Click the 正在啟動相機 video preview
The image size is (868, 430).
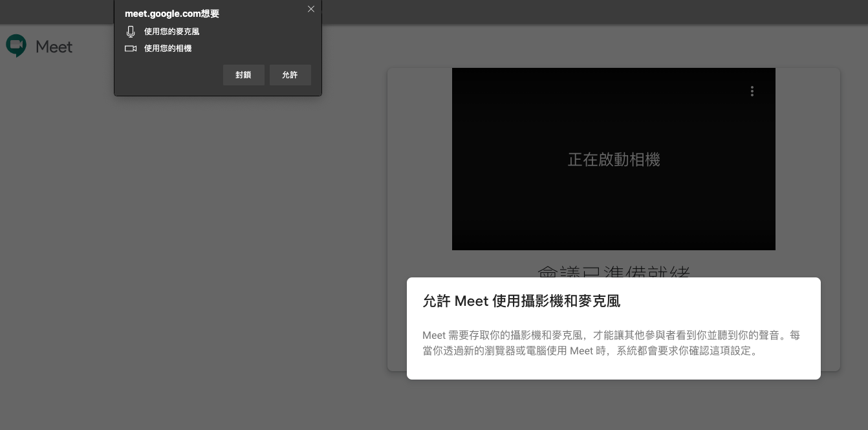(614, 159)
